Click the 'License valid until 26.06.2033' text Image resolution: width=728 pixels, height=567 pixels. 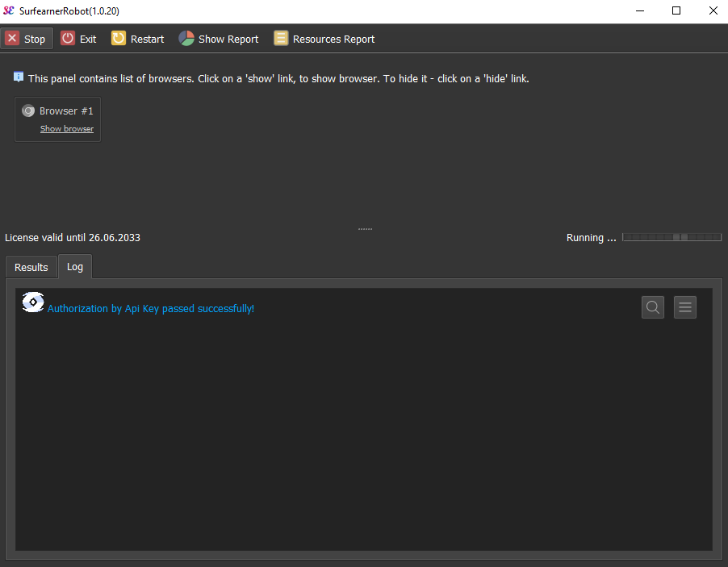73,238
